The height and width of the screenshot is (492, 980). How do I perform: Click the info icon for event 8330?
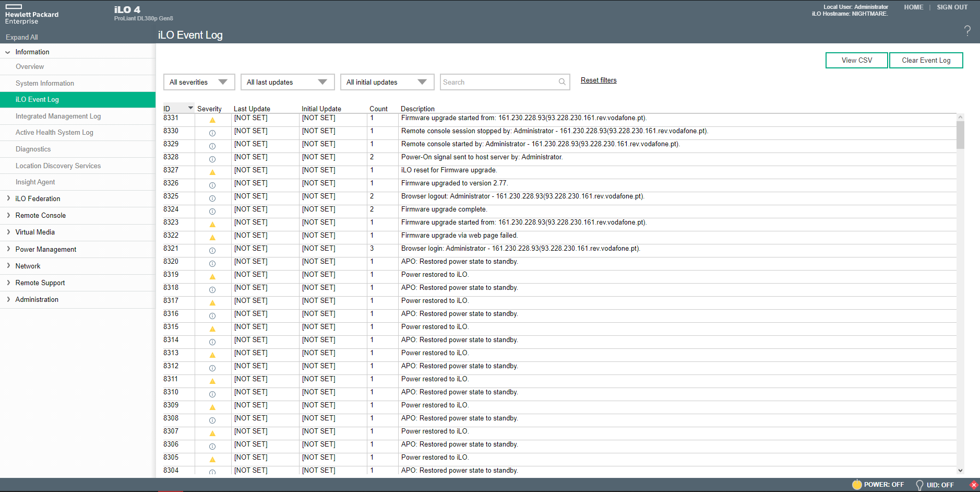click(212, 133)
